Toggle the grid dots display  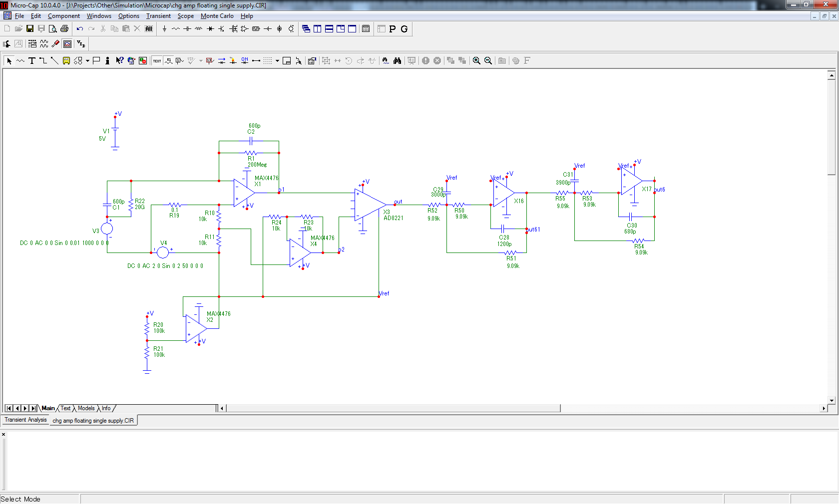click(268, 61)
